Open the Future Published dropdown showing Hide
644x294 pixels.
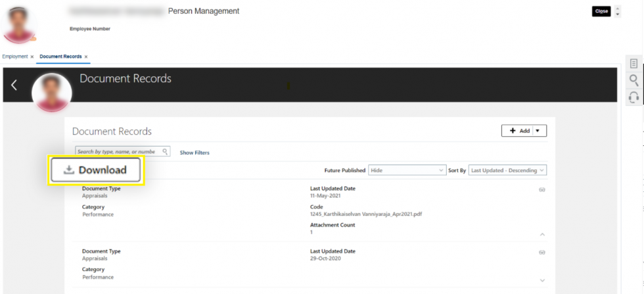pos(407,170)
